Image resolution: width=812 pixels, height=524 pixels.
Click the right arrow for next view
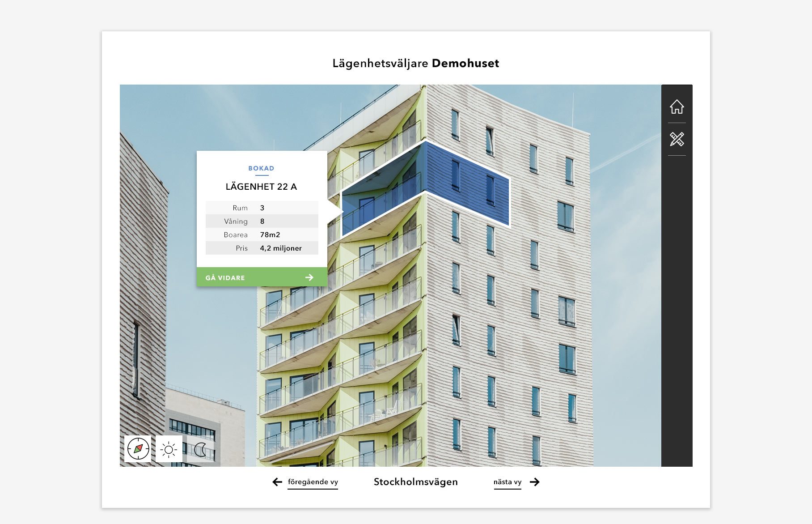point(535,482)
